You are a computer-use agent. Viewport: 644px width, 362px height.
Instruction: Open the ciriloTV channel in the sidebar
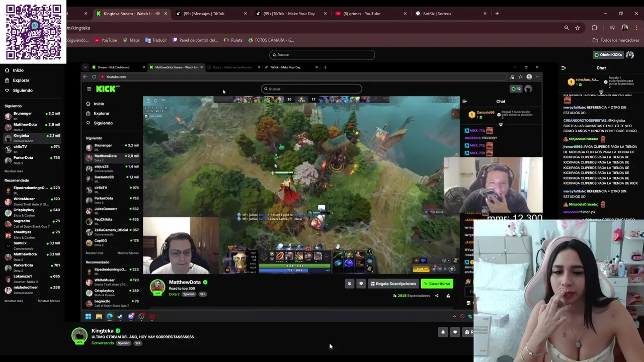[32, 149]
